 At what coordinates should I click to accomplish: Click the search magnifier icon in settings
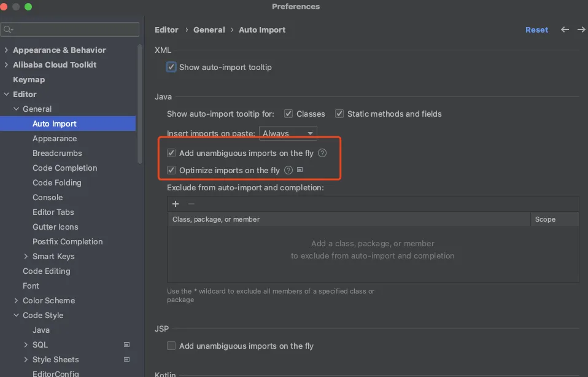point(8,29)
